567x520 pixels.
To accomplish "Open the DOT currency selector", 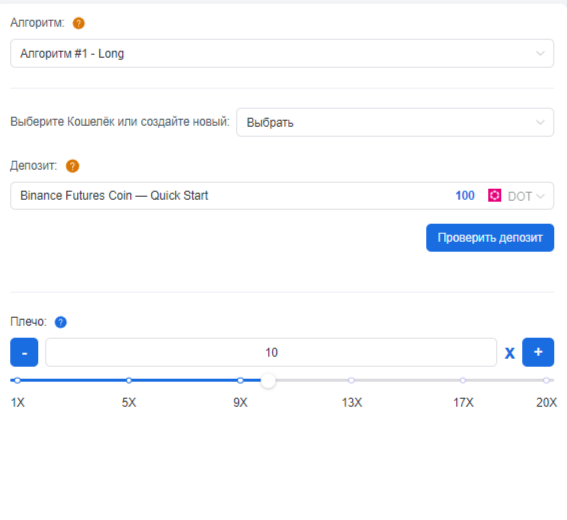I will pyautogui.click(x=526, y=196).
